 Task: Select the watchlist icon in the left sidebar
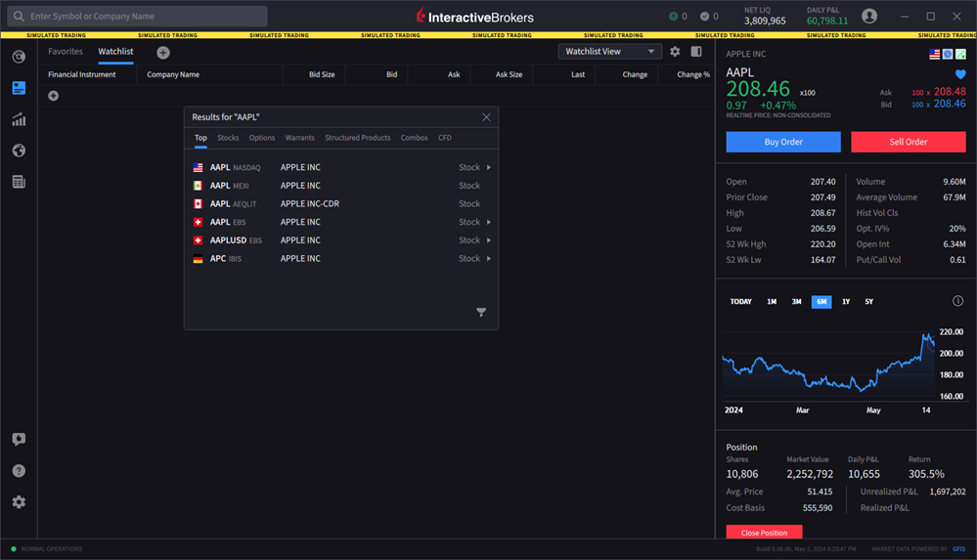19,88
